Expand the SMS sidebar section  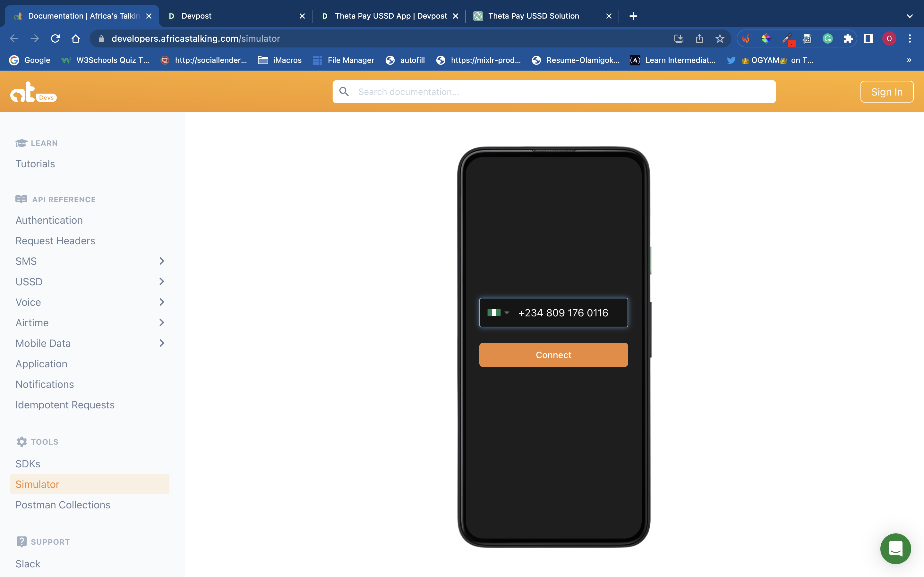click(161, 261)
